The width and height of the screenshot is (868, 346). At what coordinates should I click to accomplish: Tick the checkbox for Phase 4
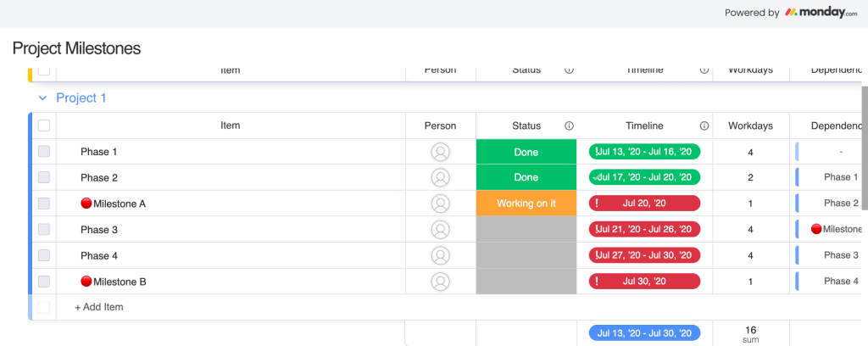(44, 255)
